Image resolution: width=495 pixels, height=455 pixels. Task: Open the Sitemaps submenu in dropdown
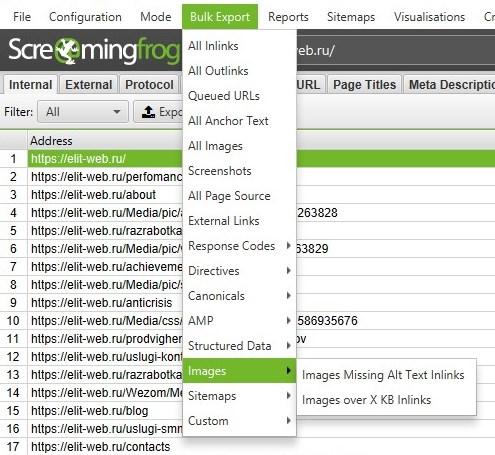click(x=239, y=396)
